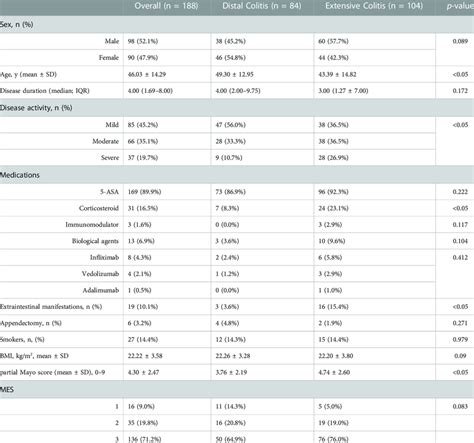This screenshot has height=443, width=474.
Task: Click the cell "66 (35.1%)"
Action: coord(143,141)
